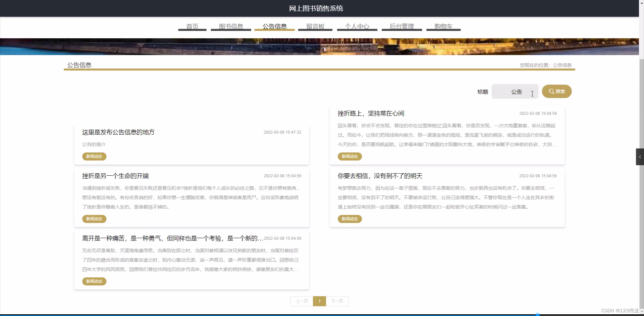644x316 pixels.
Task: Click the 新闻动态 tag under 挫折路上，坚持常在心间
Action: (x=350, y=156)
